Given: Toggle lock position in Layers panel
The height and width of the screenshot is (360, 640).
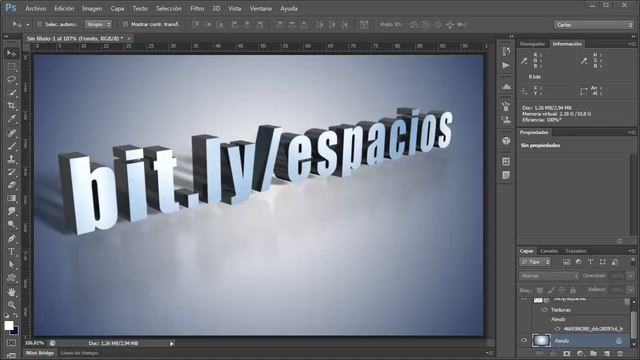Looking at the screenshot, I should click(x=562, y=290).
